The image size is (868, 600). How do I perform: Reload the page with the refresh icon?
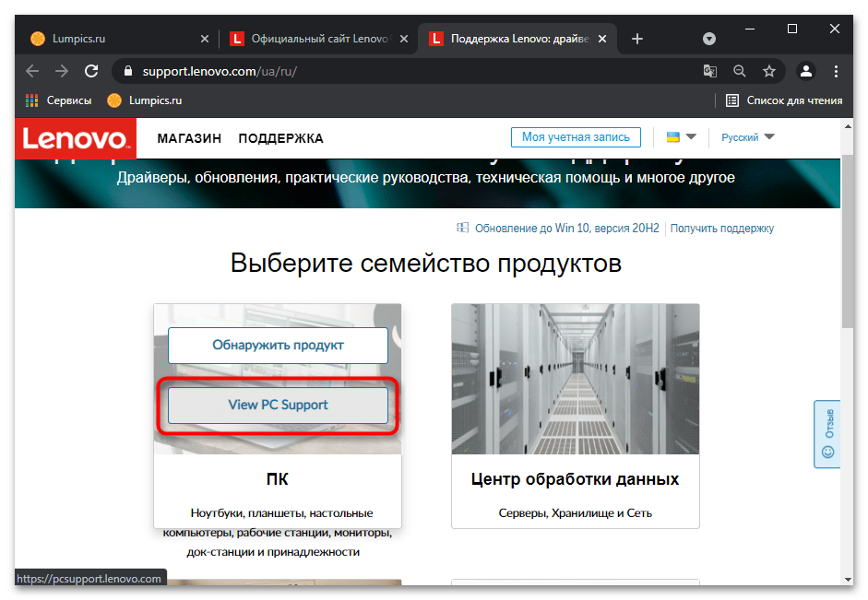[x=91, y=71]
